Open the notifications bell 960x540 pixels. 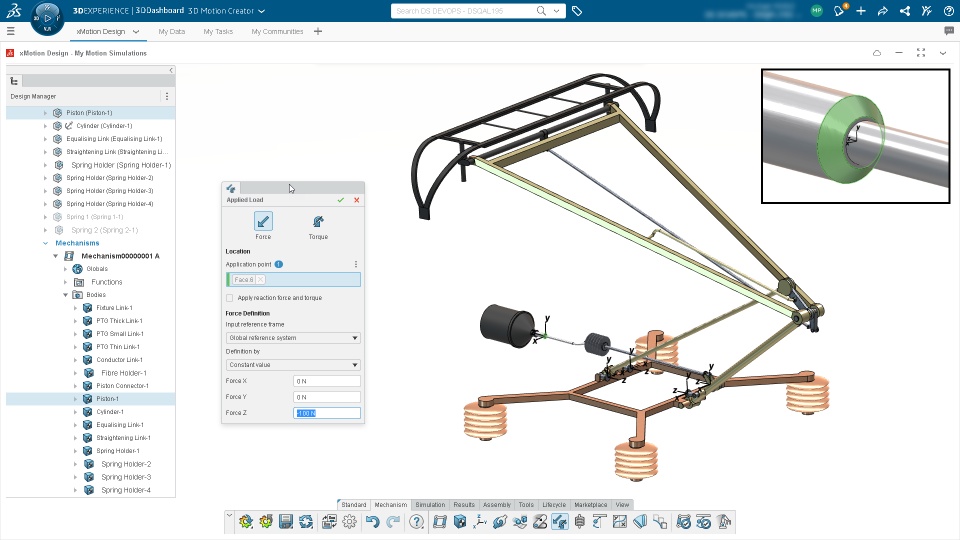click(839, 10)
